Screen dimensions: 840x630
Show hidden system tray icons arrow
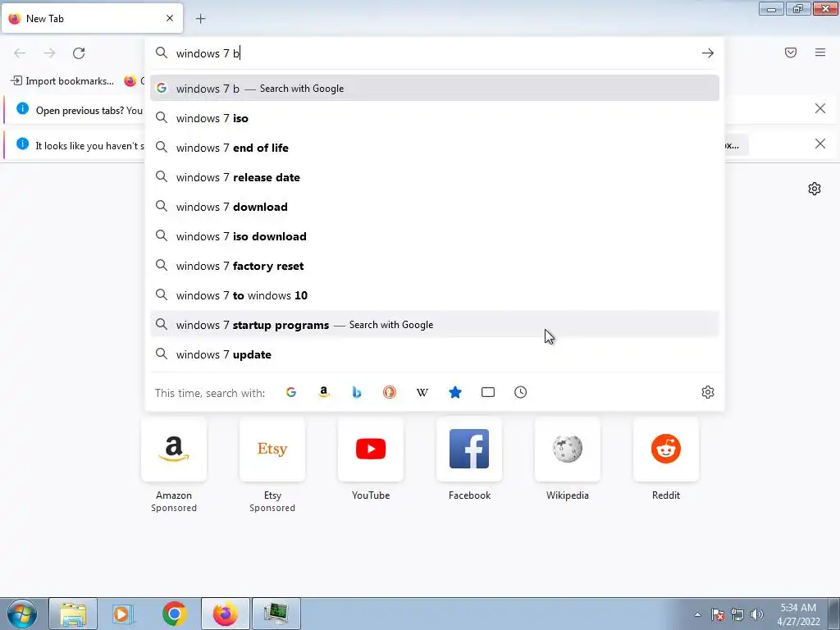click(697, 614)
